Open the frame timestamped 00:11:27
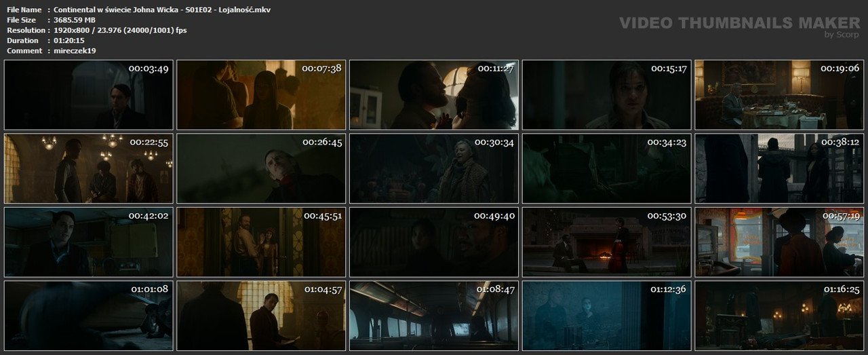Viewport: 868px width, 355px height. pos(434,95)
